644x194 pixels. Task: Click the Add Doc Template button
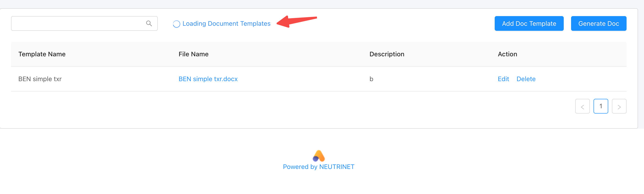(529, 24)
